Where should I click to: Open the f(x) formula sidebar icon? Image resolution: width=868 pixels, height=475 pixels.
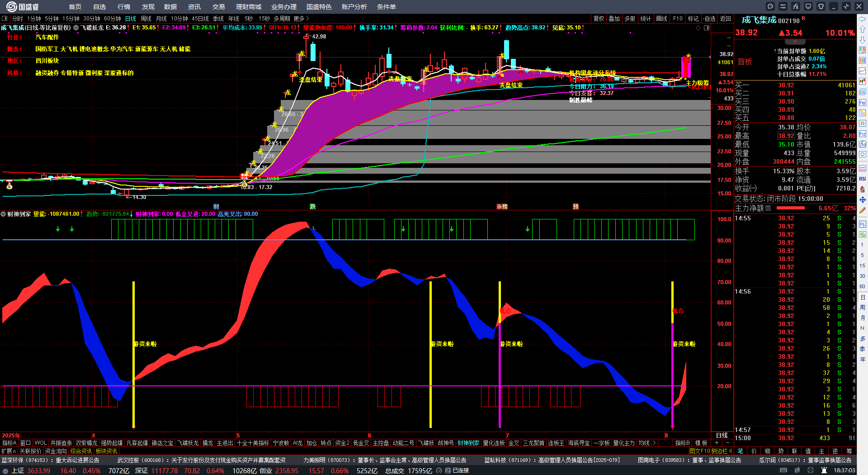point(863,144)
